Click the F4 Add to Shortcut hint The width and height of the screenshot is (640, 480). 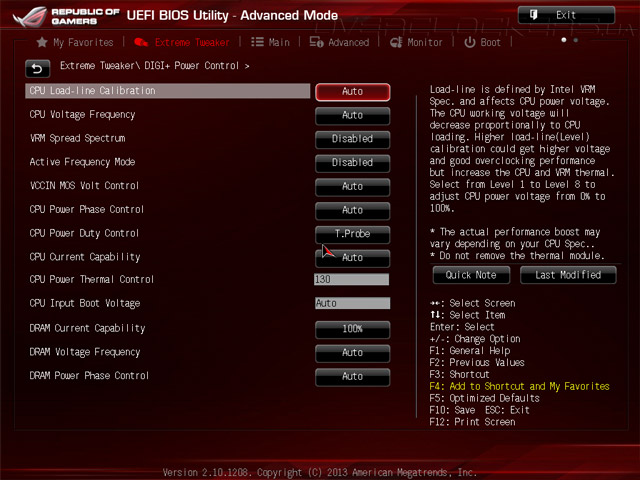(x=519, y=387)
